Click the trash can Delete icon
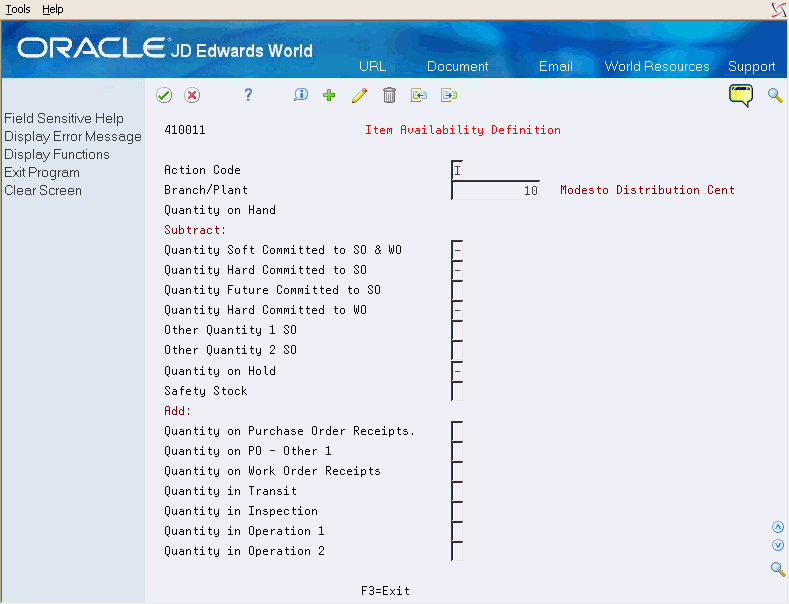The width and height of the screenshot is (789, 604). point(389,95)
